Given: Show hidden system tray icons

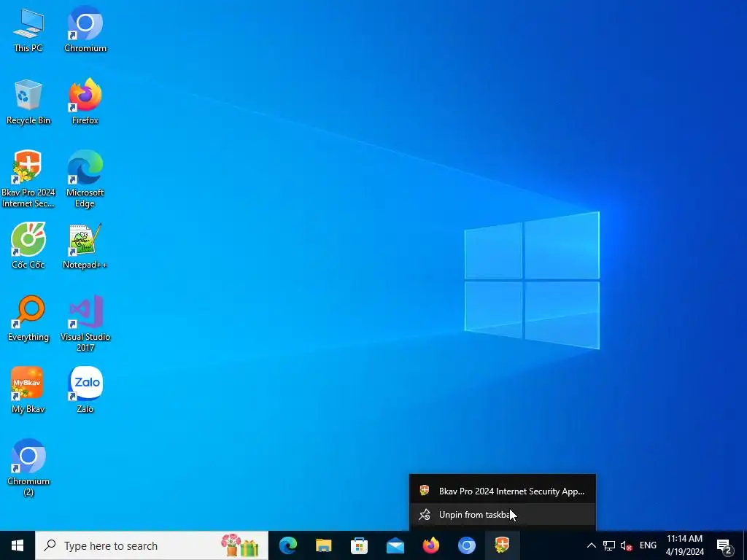Looking at the screenshot, I should [591, 545].
